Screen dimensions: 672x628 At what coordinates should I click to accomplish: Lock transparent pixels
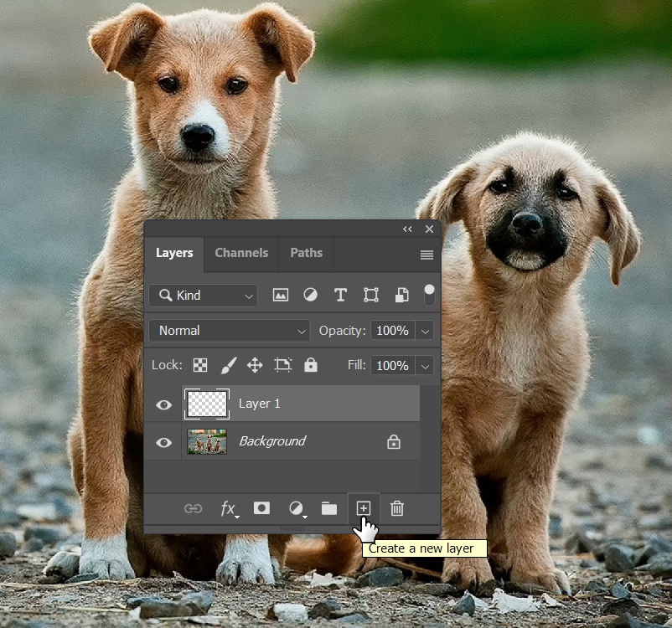(x=199, y=365)
